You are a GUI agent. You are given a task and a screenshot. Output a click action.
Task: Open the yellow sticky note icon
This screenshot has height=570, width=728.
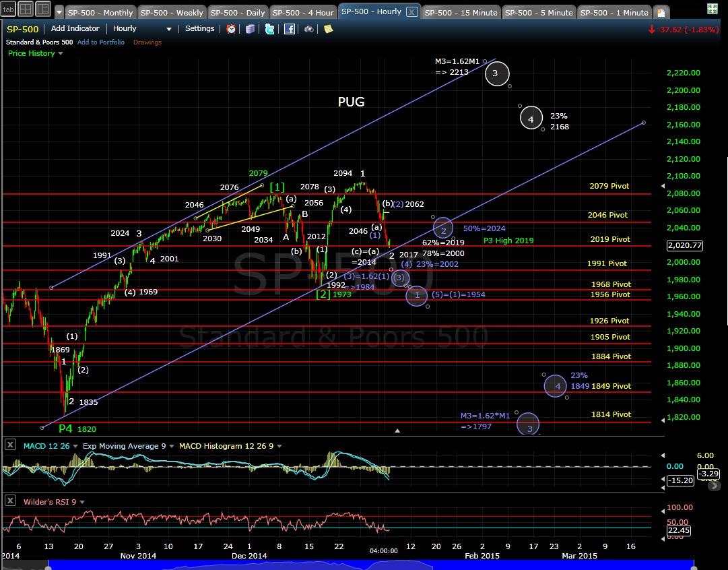[328, 29]
